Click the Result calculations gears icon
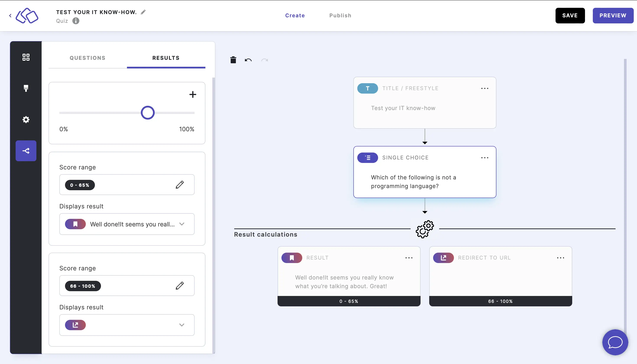The width and height of the screenshot is (637, 364). tap(425, 229)
